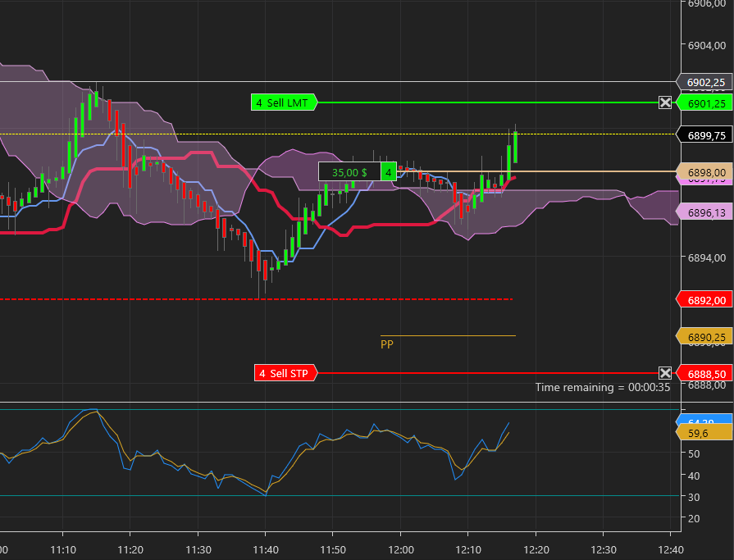This screenshot has width=734, height=560.
Task: Click the 6888,50 stop price tag
Action: click(x=704, y=374)
